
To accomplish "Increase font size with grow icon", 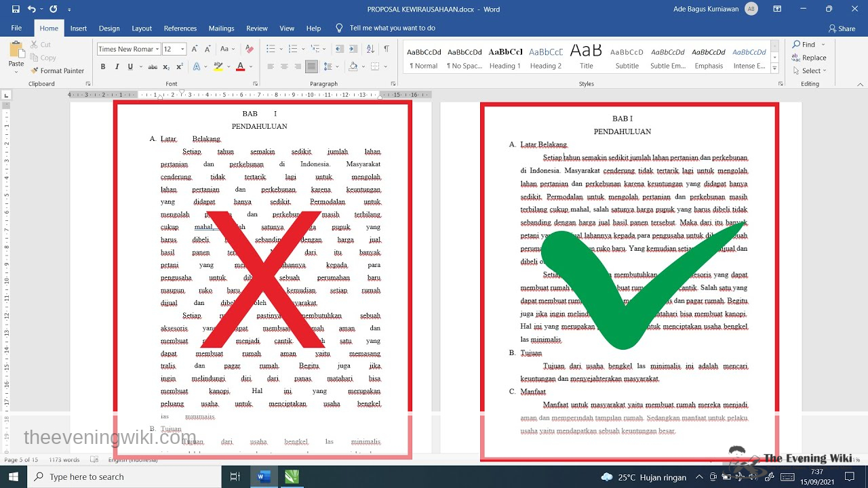I will 195,49.
